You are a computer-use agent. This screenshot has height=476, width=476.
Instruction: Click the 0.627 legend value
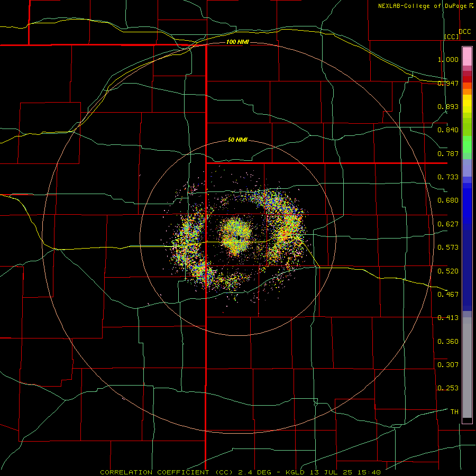(448, 224)
